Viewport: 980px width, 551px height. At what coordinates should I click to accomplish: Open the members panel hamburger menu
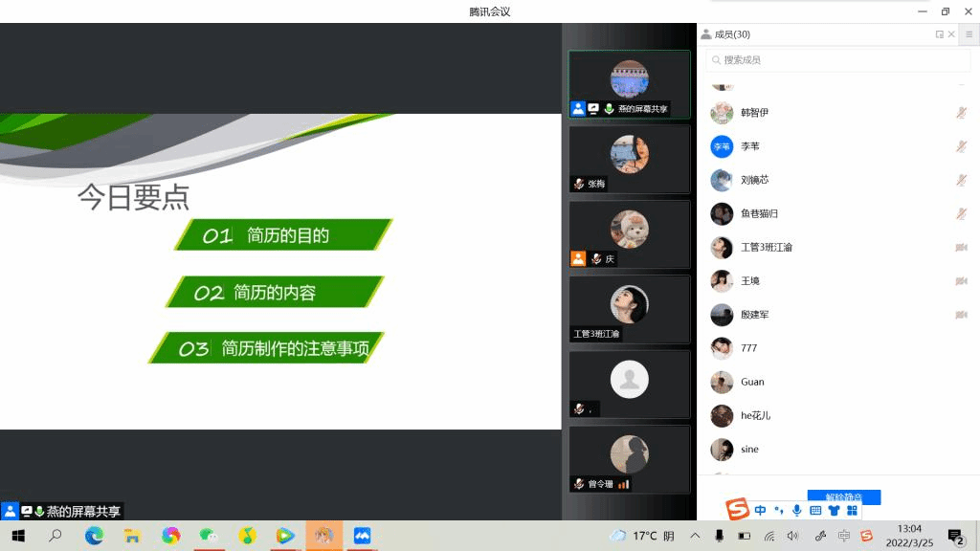(969, 34)
